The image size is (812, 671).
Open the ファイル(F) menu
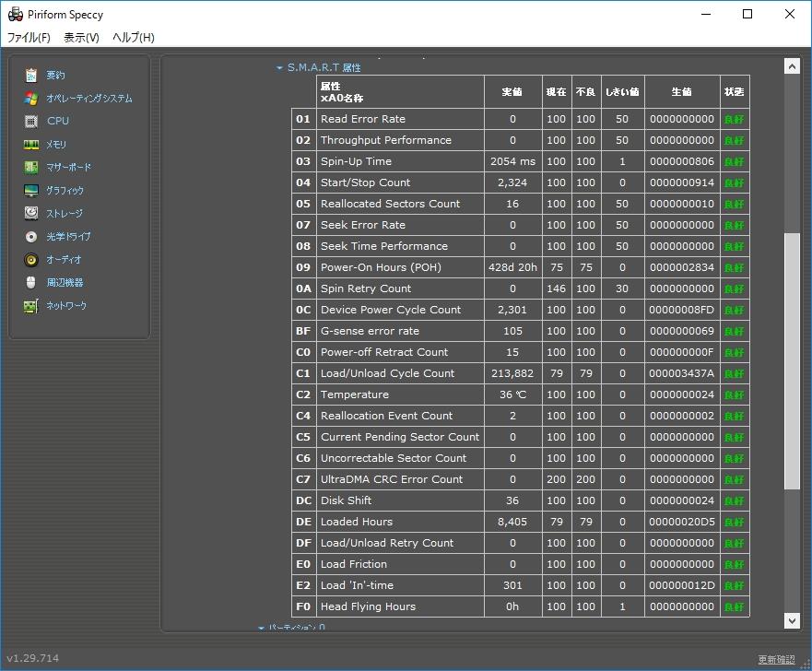29,37
